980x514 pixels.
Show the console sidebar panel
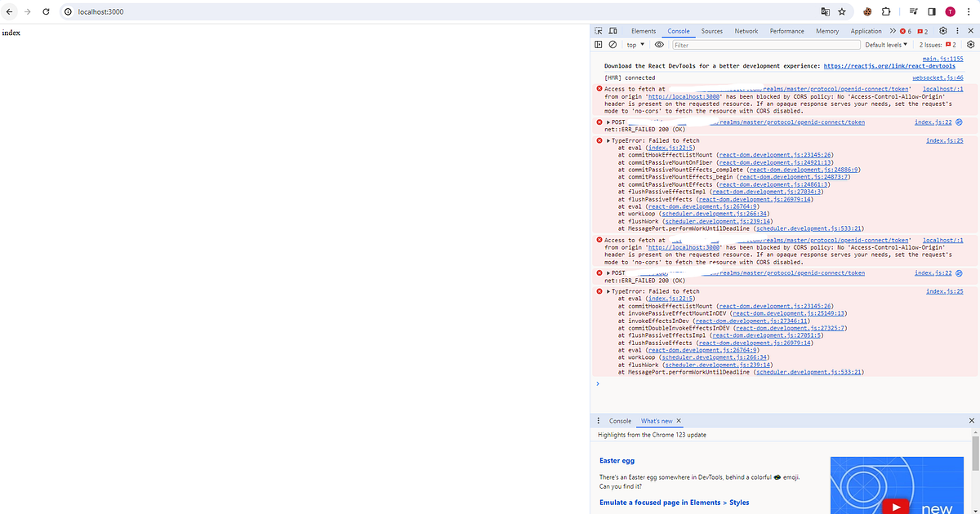point(599,44)
